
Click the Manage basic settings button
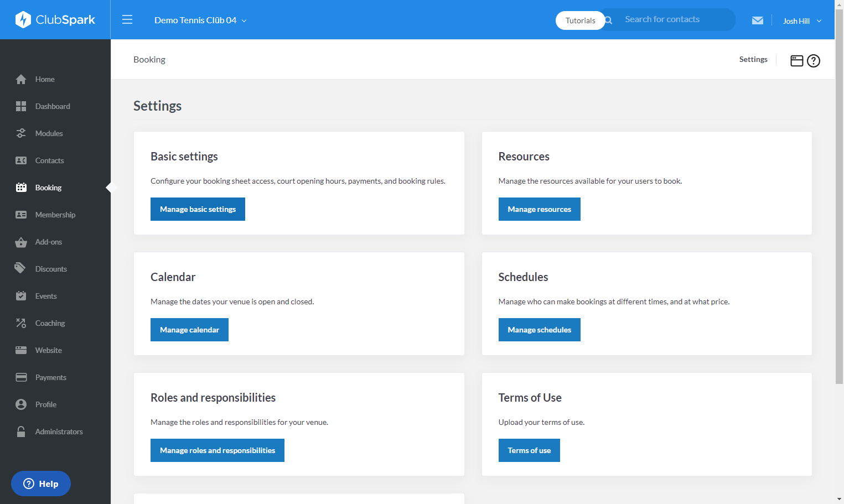tap(198, 209)
